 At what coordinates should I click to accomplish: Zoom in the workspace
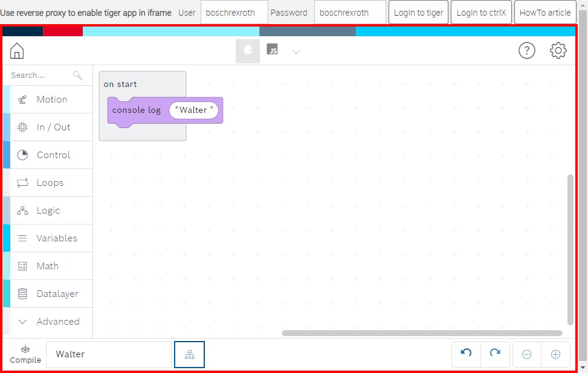(556, 354)
